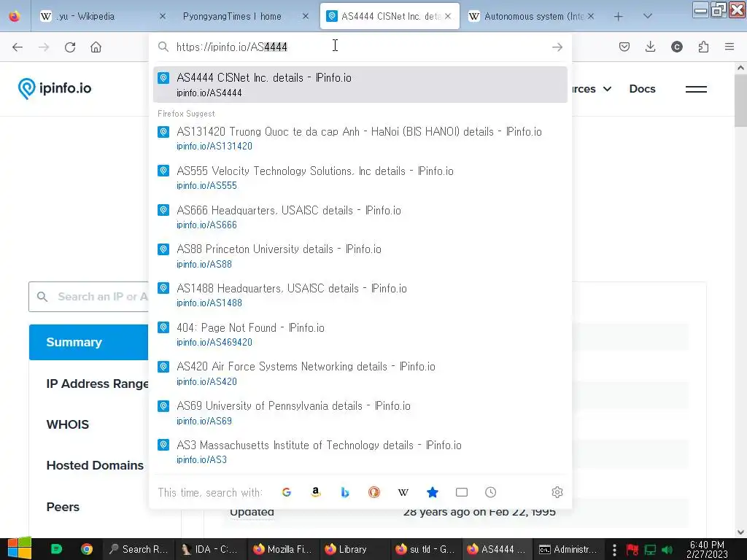The image size is (747, 560).
Task: Open Search Results taskbar item
Action: tap(139, 549)
